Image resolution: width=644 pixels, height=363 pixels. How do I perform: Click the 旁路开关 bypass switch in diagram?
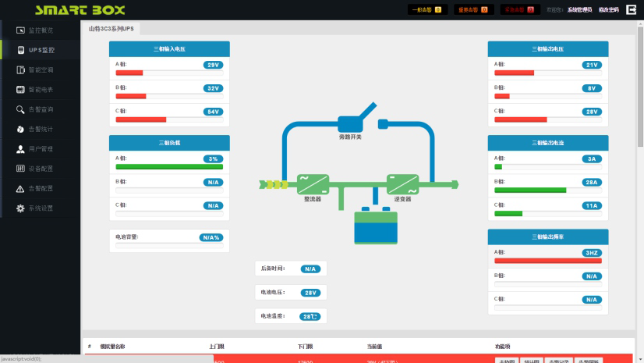(x=352, y=123)
